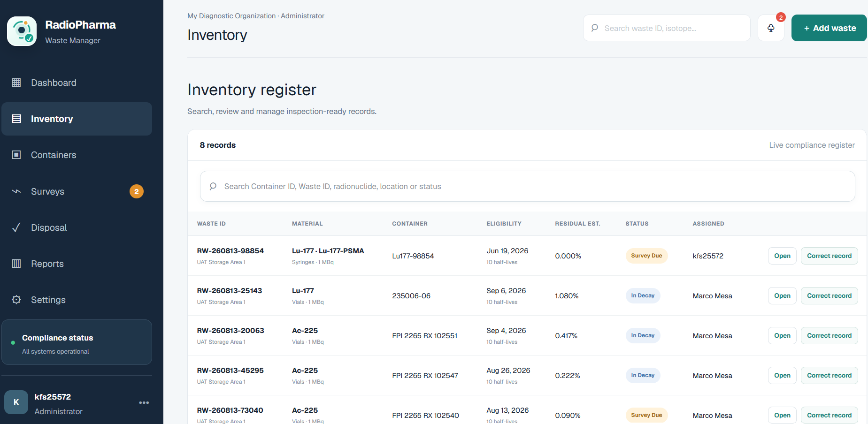Click the Live compliance register label
The width and height of the screenshot is (868, 424).
(812, 145)
